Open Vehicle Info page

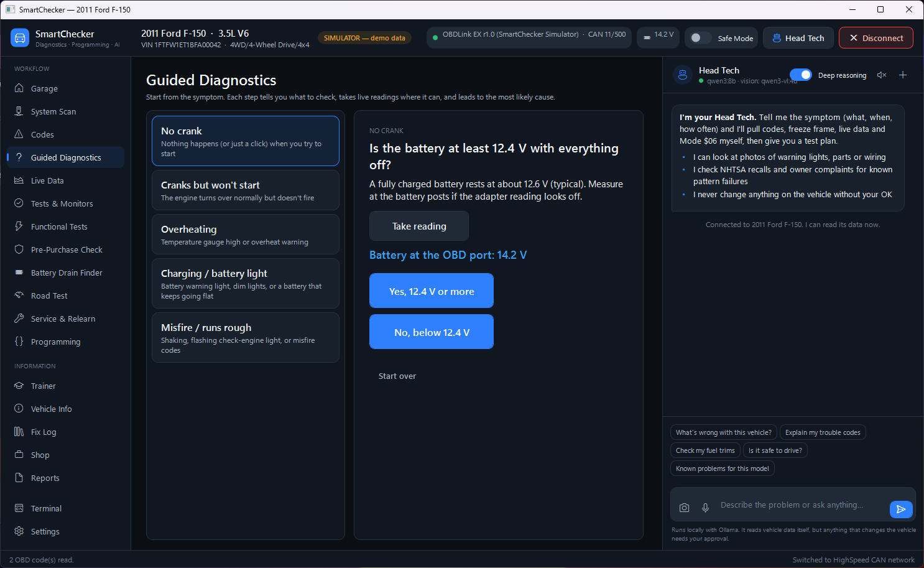click(x=66, y=409)
